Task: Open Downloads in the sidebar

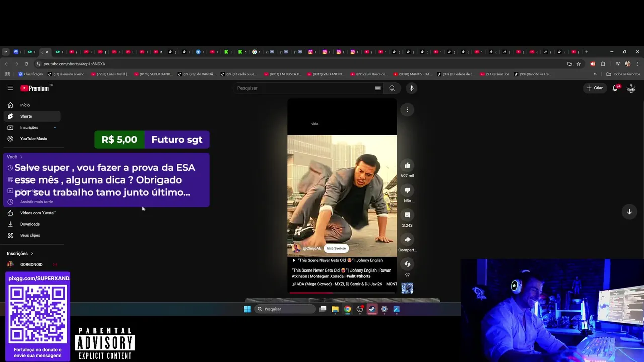Action: tap(32, 224)
